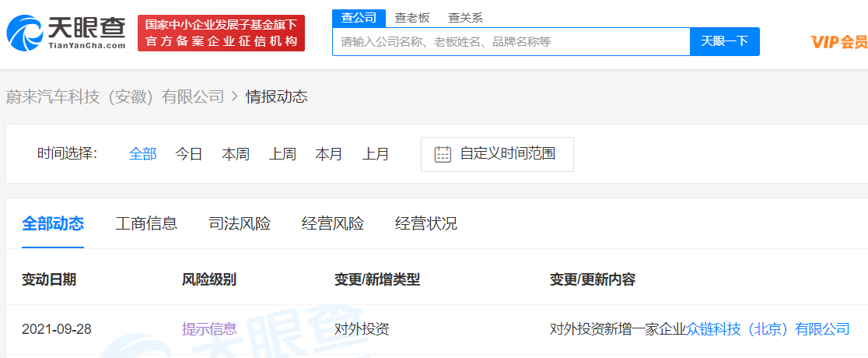Switch to the 司法风险 tab
Image resolution: width=868 pixels, height=358 pixels.
coord(240,224)
